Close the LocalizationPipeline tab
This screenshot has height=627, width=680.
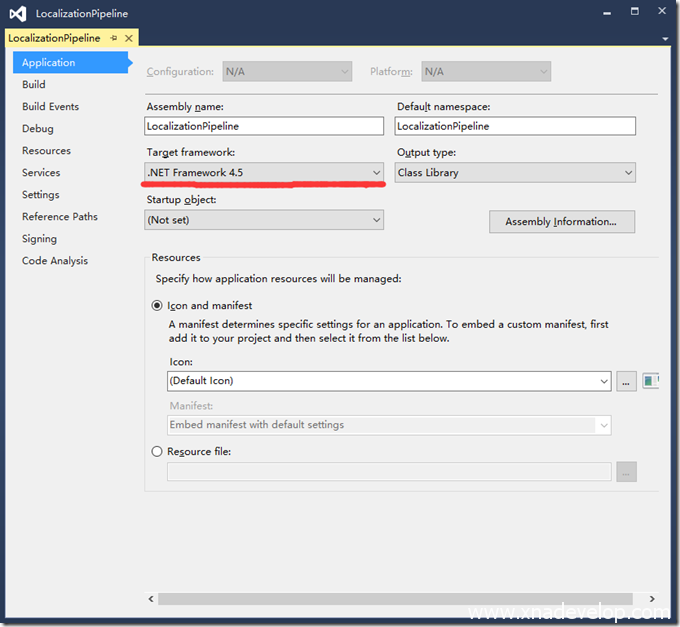128,38
